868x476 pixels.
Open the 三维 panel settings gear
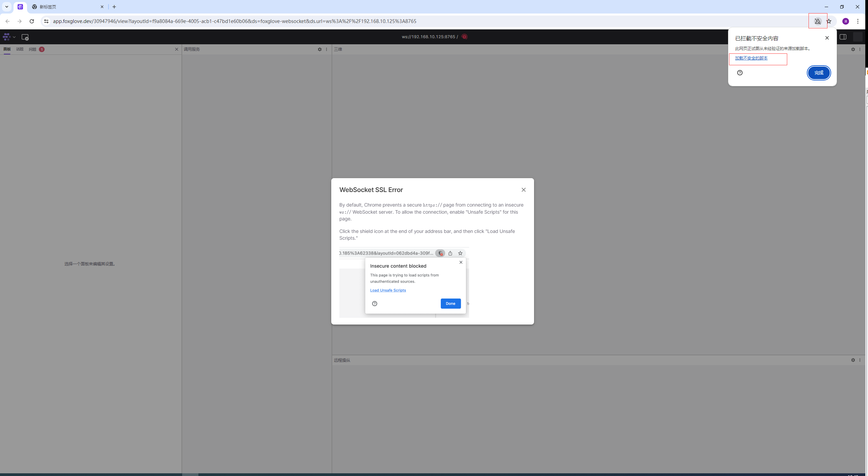tap(853, 49)
